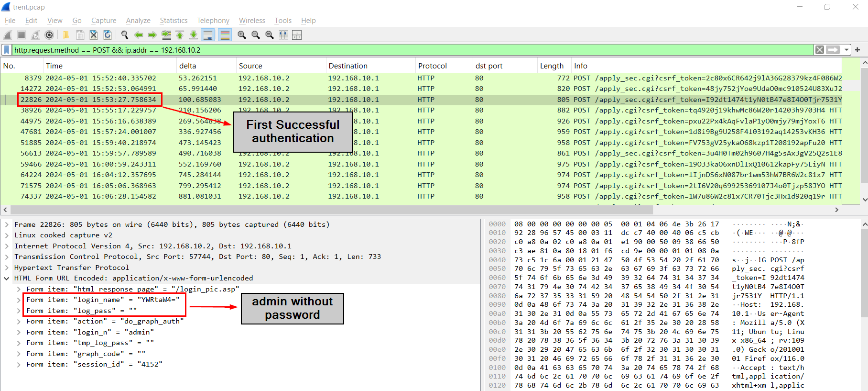This screenshot has height=391, width=868.
Task: Collapse HTML Form URL Encoded section
Action: (x=7, y=278)
